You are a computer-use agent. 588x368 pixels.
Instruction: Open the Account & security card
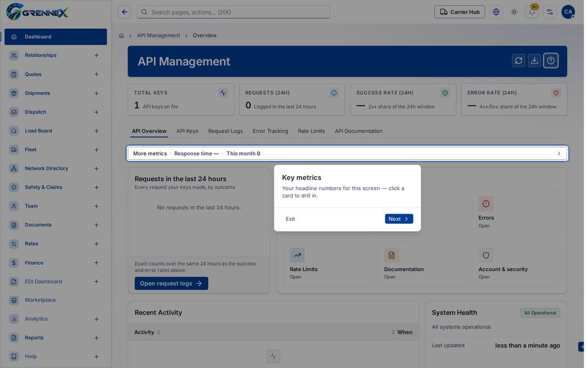coord(516,264)
